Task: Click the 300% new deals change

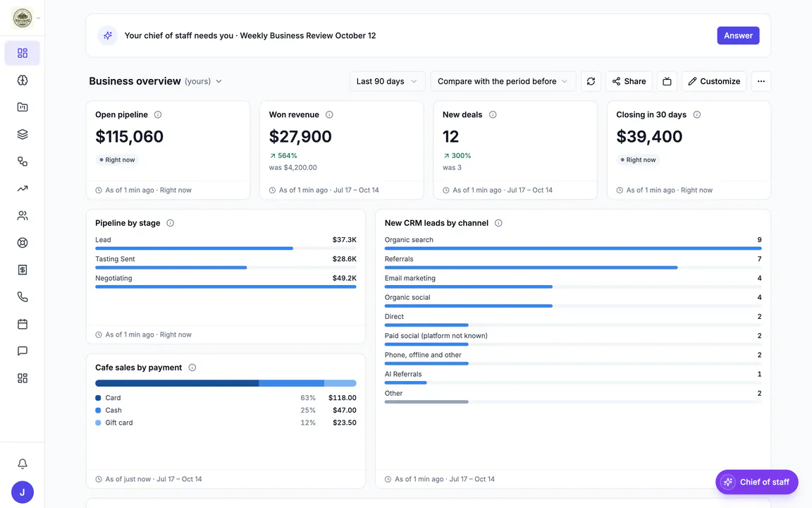Action: click(x=457, y=155)
